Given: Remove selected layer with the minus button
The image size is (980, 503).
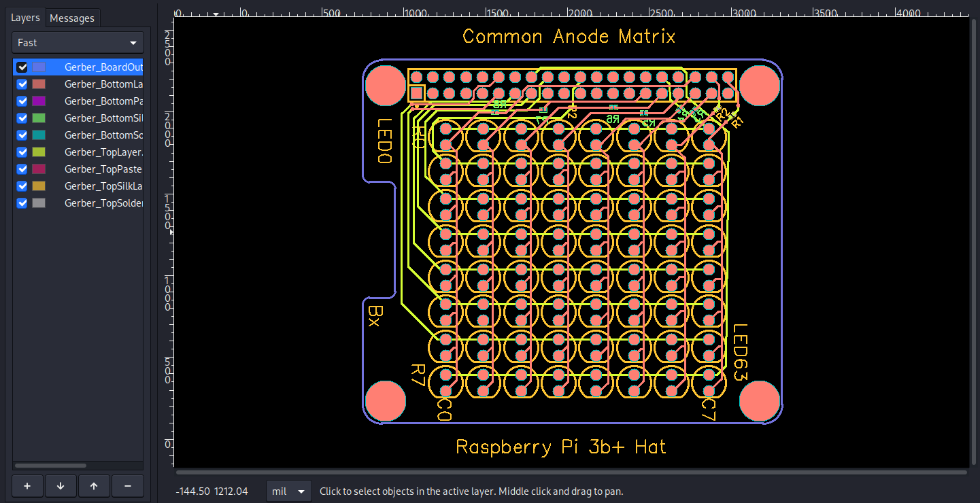Looking at the screenshot, I should coord(127,486).
